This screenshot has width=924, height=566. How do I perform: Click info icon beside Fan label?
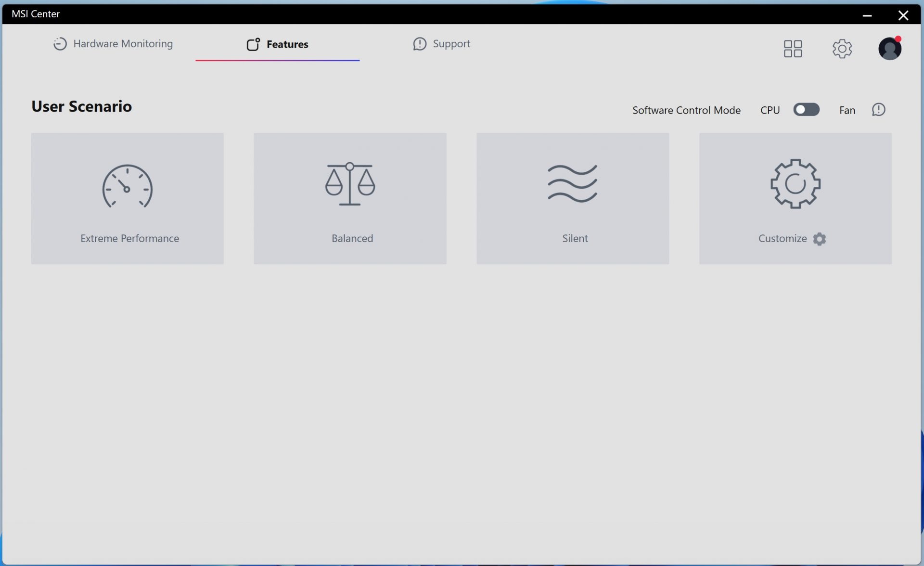click(878, 110)
